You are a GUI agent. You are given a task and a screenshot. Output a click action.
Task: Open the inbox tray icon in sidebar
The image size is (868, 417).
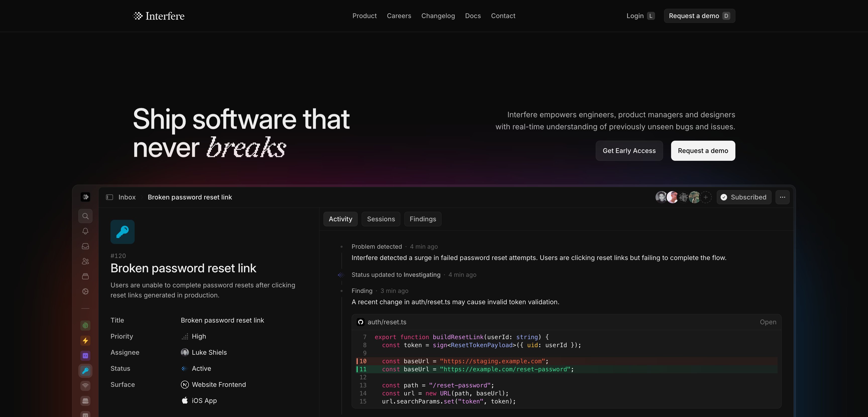click(86, 246)
